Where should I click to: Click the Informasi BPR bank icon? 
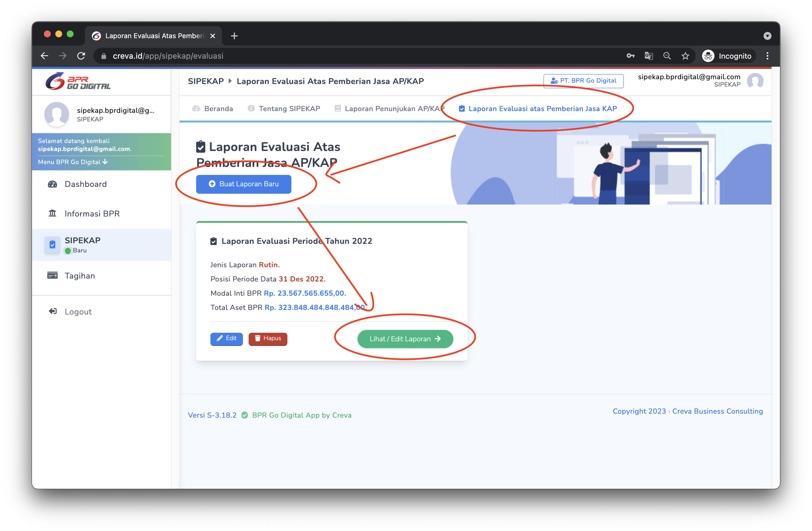(52, 213)
